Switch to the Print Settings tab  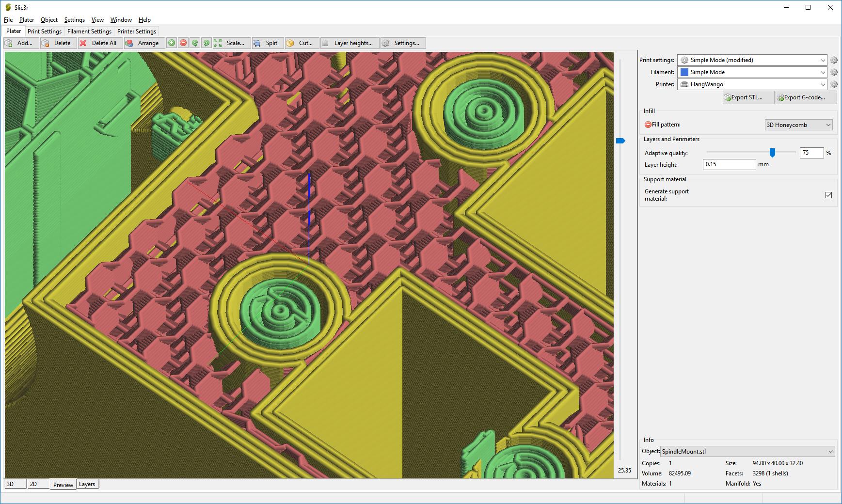(45, 31)
